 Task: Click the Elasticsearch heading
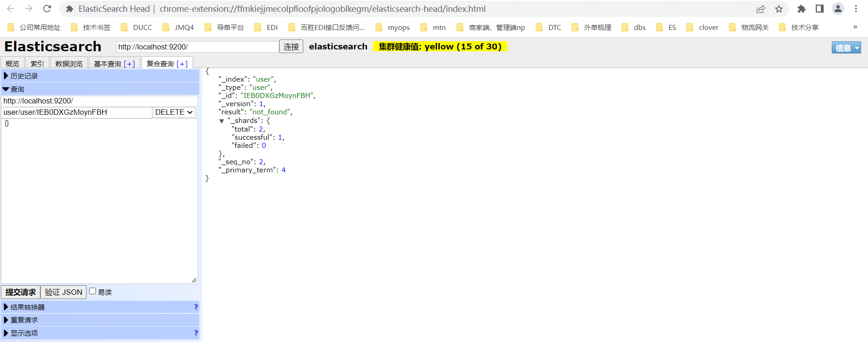[x=53, y=47]
